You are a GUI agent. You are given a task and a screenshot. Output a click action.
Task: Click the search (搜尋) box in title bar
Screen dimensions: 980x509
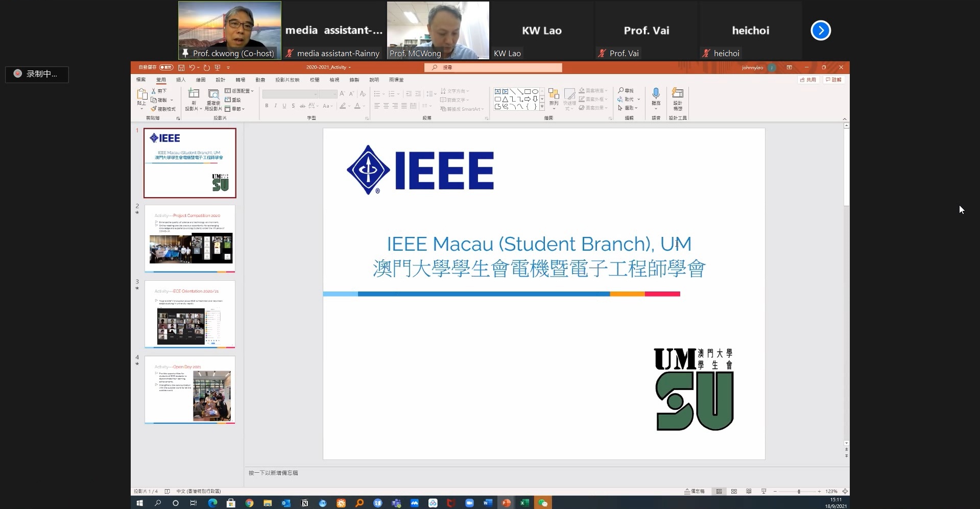(x=493, y=67)
